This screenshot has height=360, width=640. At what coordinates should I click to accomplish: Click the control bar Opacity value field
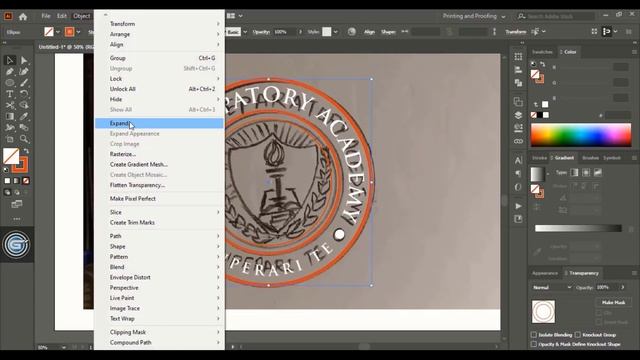click(x=284, y=32)
